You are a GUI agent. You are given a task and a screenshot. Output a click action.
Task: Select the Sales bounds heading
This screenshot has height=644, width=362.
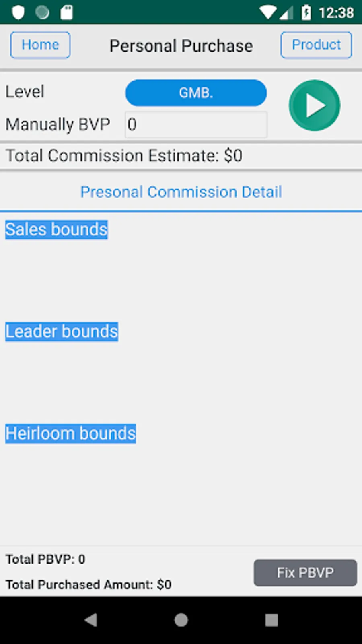[56, 229]
